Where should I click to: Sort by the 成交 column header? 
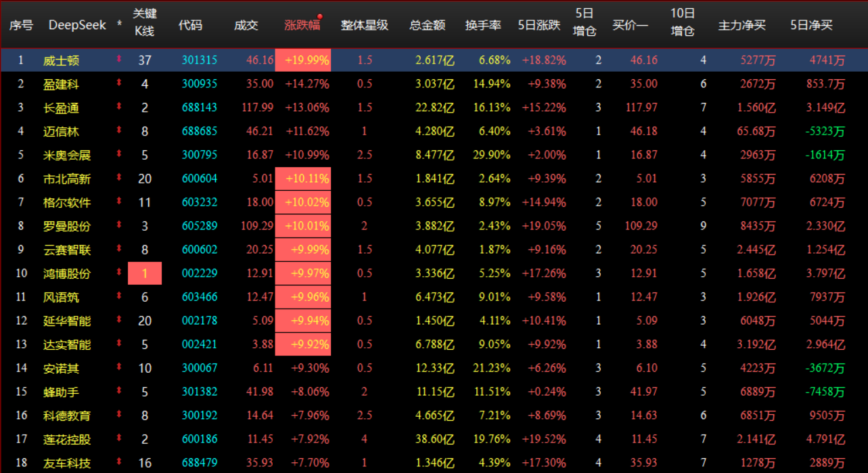pos(246,25)
